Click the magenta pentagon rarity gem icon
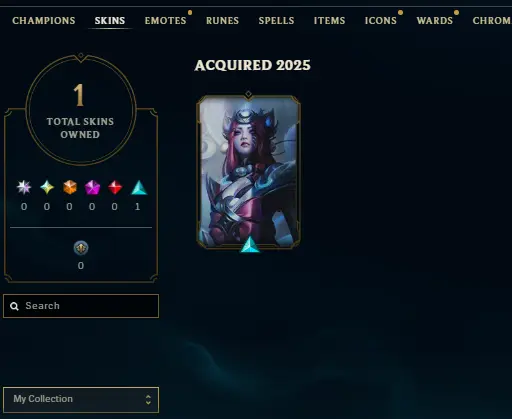512x419 pixels. [x=92, y=187]
